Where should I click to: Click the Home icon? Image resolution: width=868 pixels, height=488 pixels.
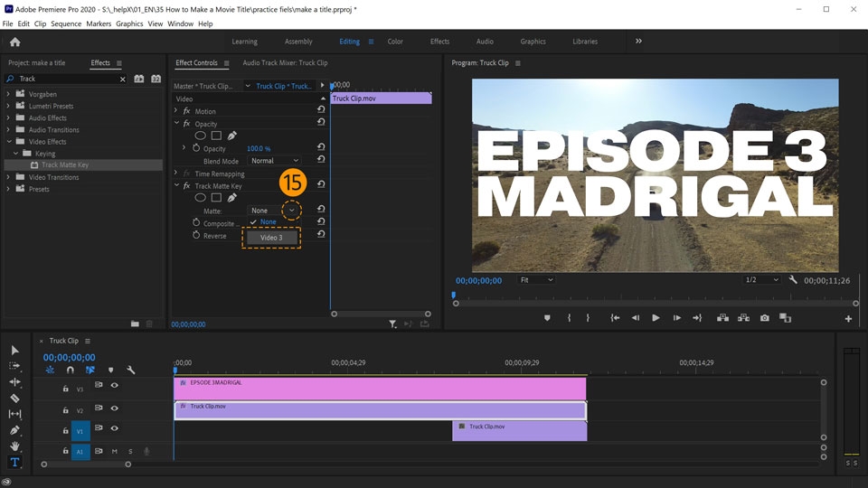pyautogui.click(x=14, y=42)
